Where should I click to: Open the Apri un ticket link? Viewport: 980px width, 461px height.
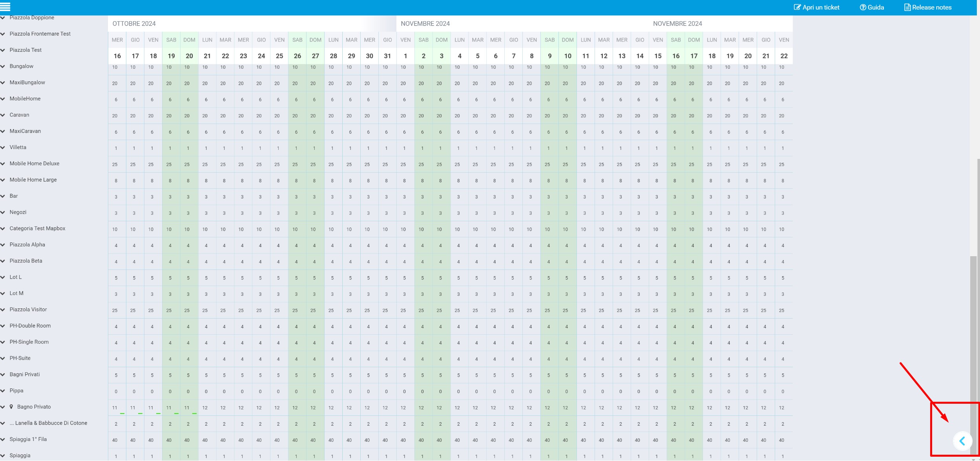coord(821,7)
